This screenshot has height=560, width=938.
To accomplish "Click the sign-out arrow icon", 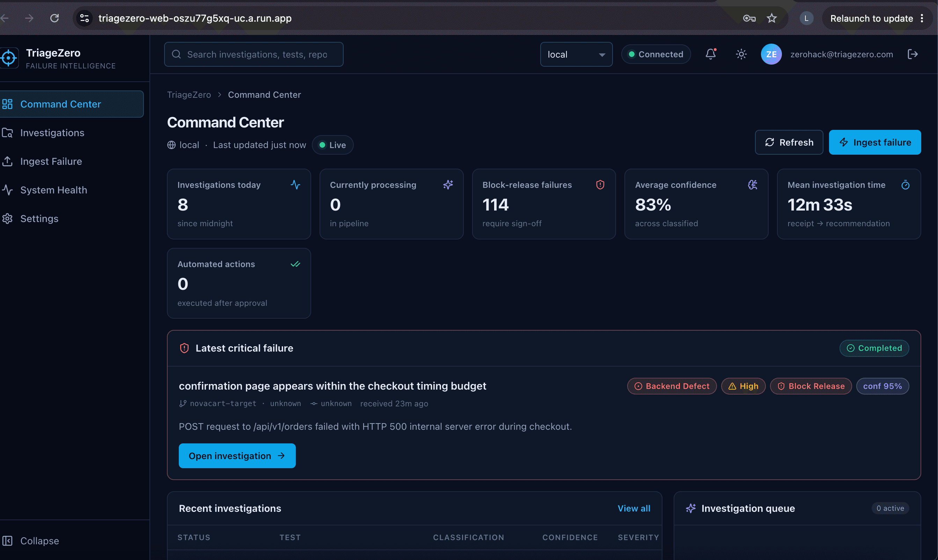I will [x=913, y=54].
